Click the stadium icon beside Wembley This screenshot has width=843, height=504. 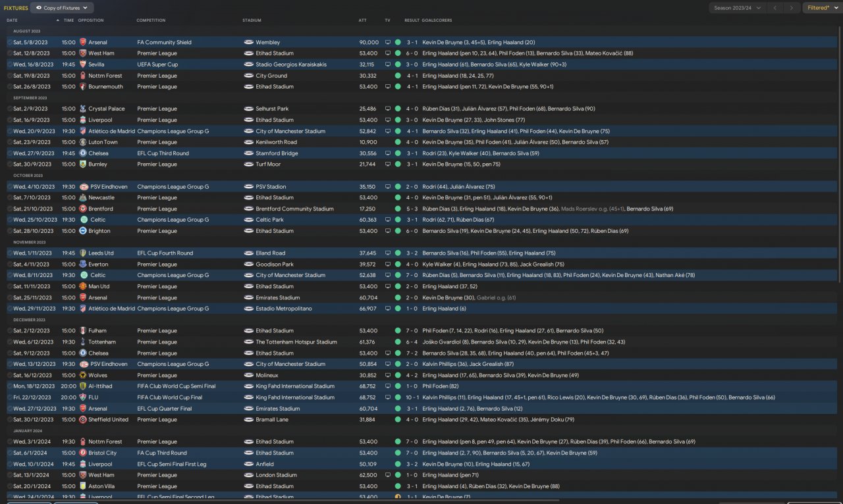click(x=249, y=42)
